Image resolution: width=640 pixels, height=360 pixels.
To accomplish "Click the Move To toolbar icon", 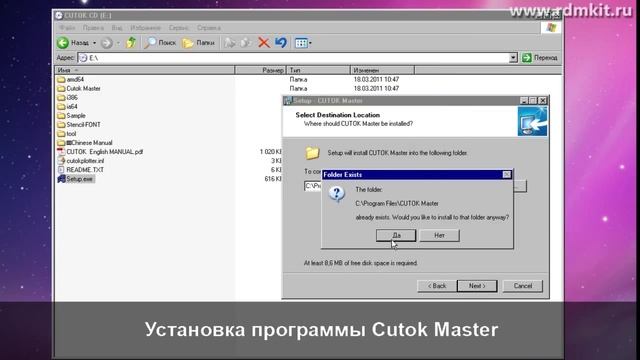I will [230, 42].
